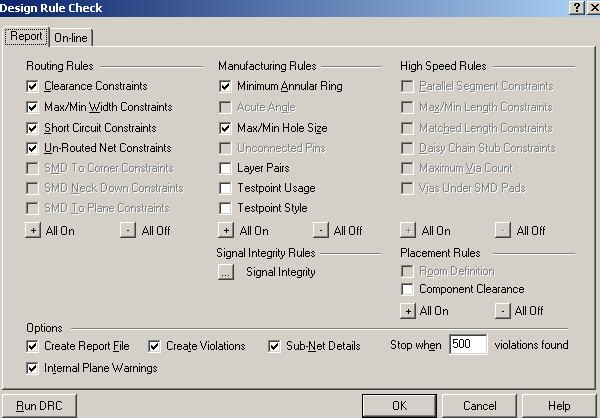Image resolution: width=600 pixels, height=418 pixels.
Task: Click the plus icon under Placement Rules
Action: tap(407, 310)
